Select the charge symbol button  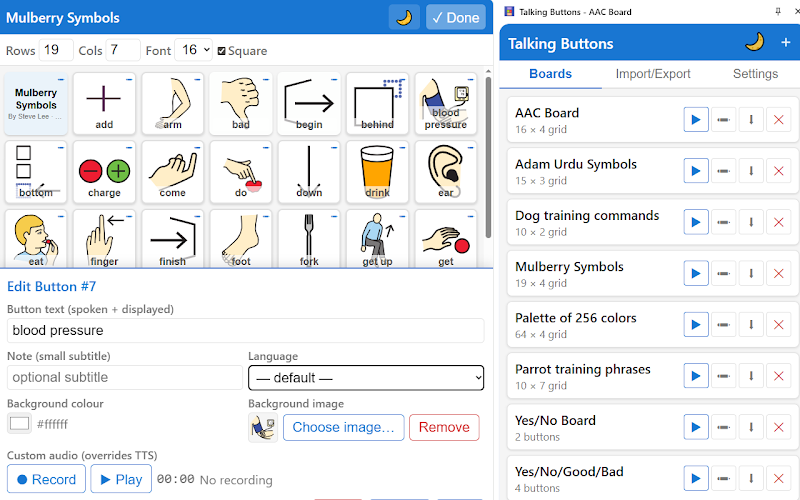tap(104, 172)
